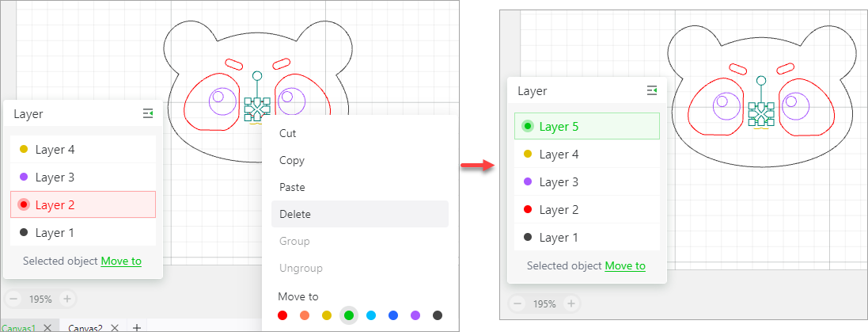
Task: Select Layer 4 in left panel
Action: click(x=83, y=149)
